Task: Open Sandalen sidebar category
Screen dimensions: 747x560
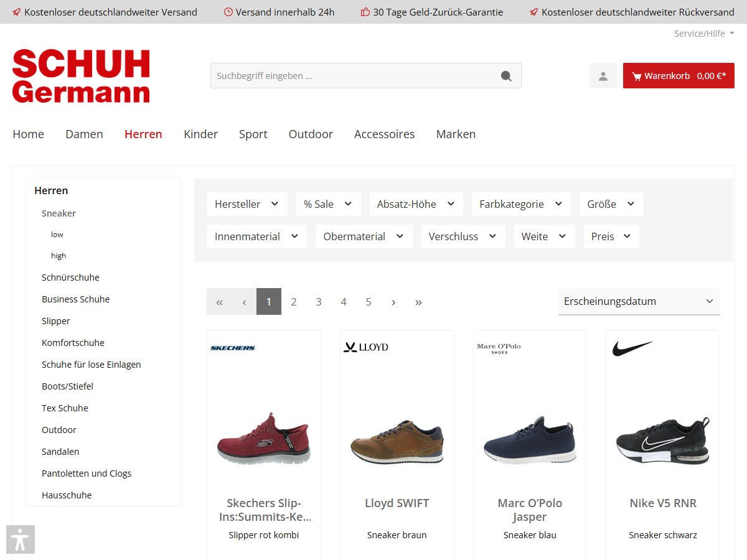Action: click(60, 452)
